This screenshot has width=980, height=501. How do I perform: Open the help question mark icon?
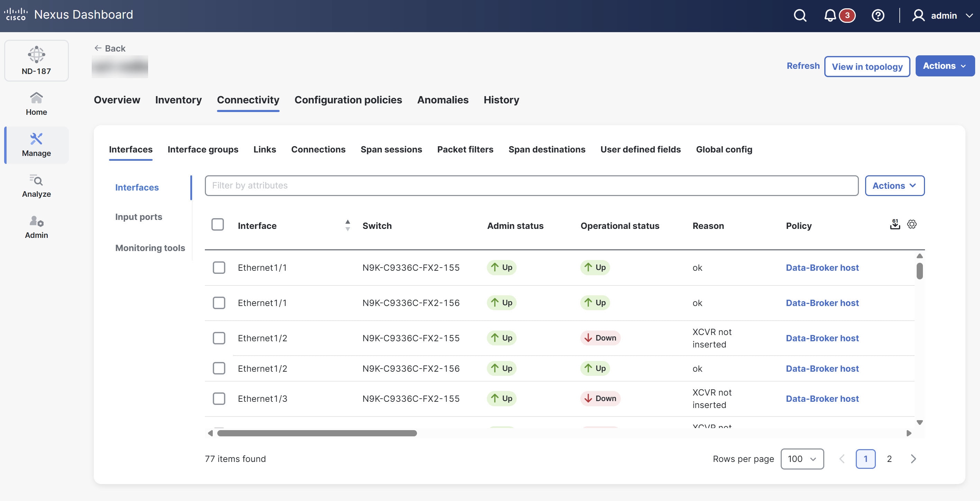click(x=878, y=16)
